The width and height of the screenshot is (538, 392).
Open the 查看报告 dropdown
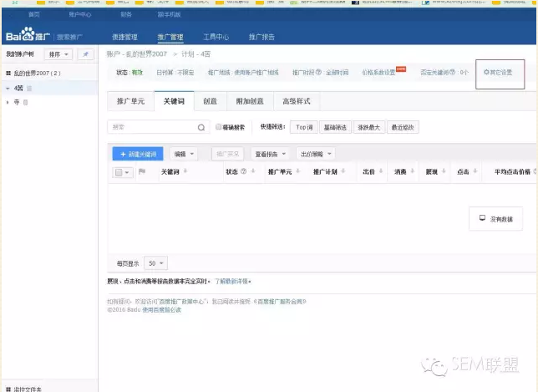270,154
